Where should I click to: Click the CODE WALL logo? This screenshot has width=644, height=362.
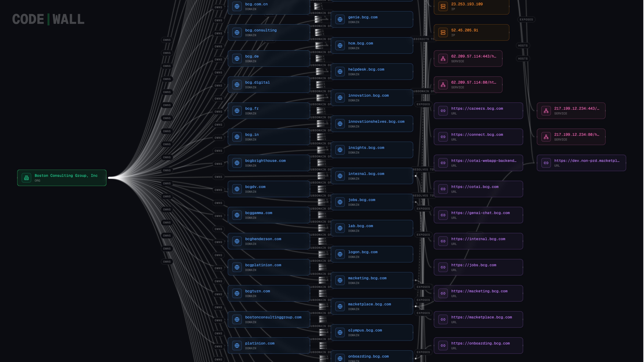pyautogui.click(x=48, y=19)
